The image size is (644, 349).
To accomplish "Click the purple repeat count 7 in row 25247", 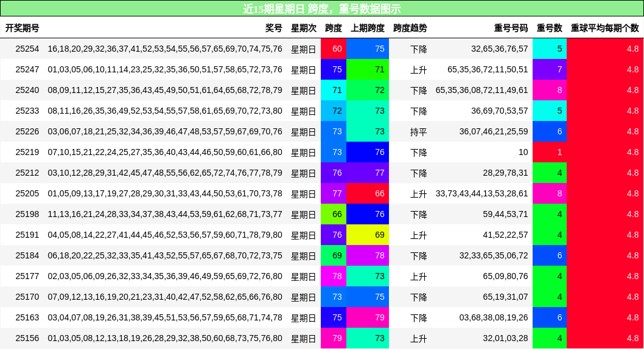I will 550,69.
